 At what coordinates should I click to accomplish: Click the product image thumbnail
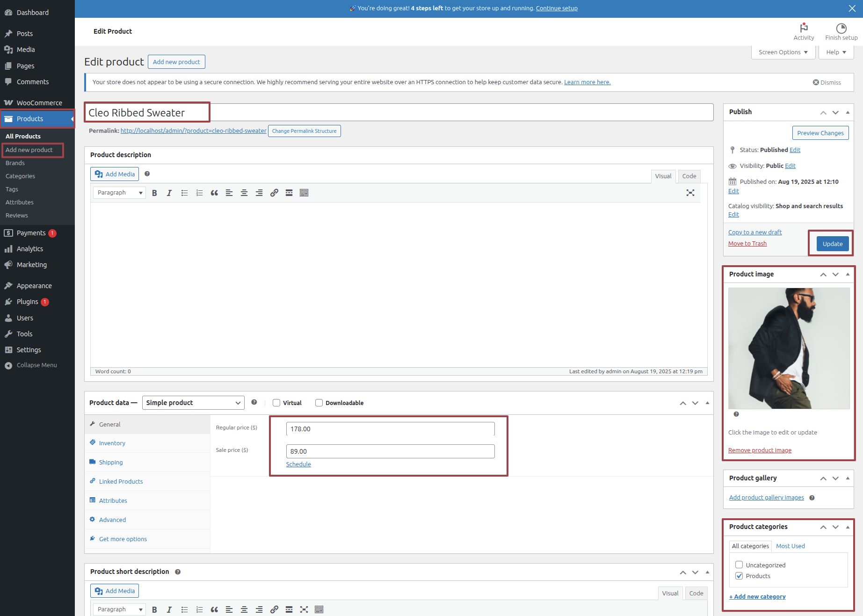click(789, 348)
